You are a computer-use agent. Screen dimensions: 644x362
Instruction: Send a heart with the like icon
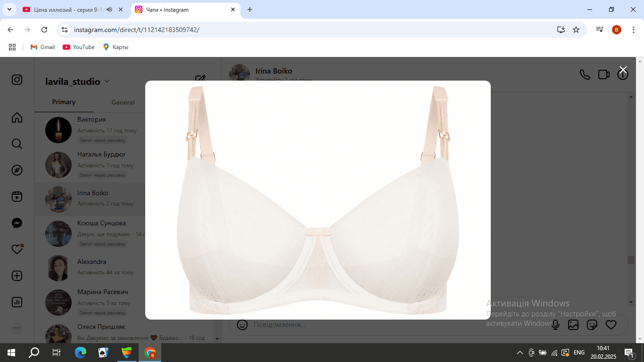point(611,325)
